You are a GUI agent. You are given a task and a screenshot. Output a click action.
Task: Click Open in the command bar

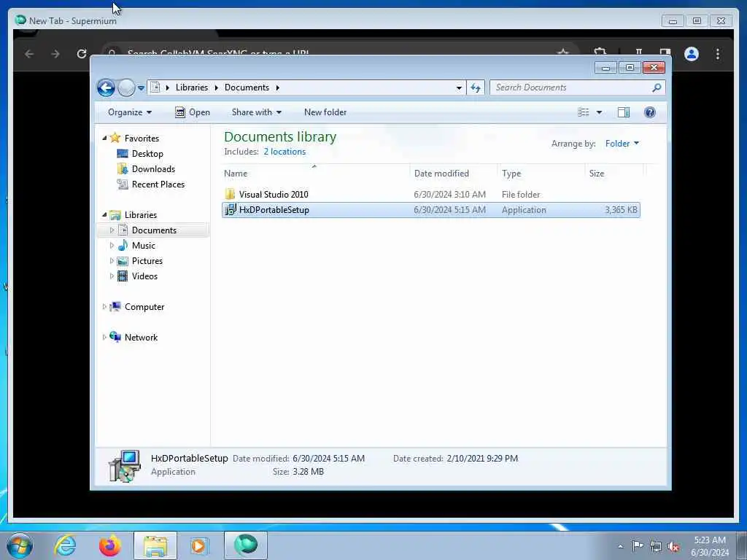tap(193, 112)
